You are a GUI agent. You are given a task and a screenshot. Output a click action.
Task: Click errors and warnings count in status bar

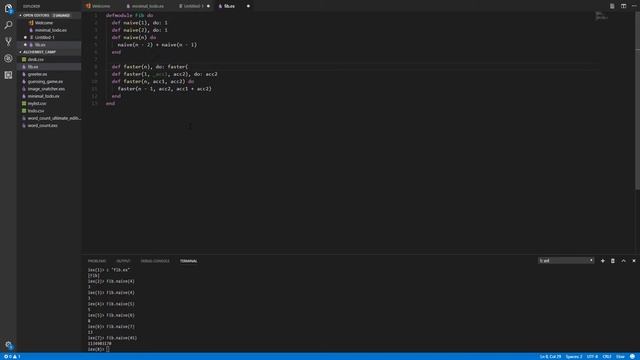point(12,357)
